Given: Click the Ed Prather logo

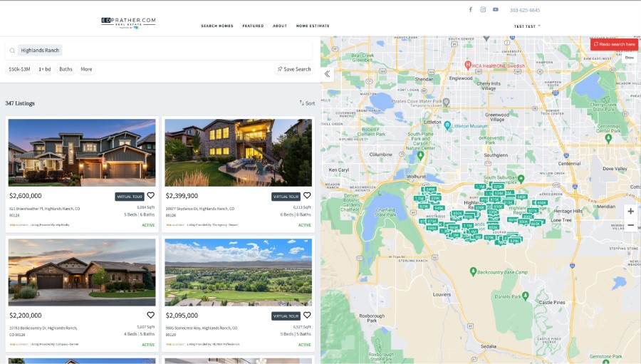Looking at the screenshot, I should [128, 23].
